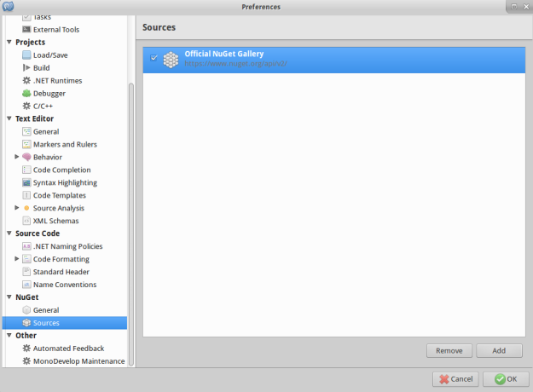This screenshot has height=392, width=533.
Task: Click the Add source button
Action: tap(499, 350)
